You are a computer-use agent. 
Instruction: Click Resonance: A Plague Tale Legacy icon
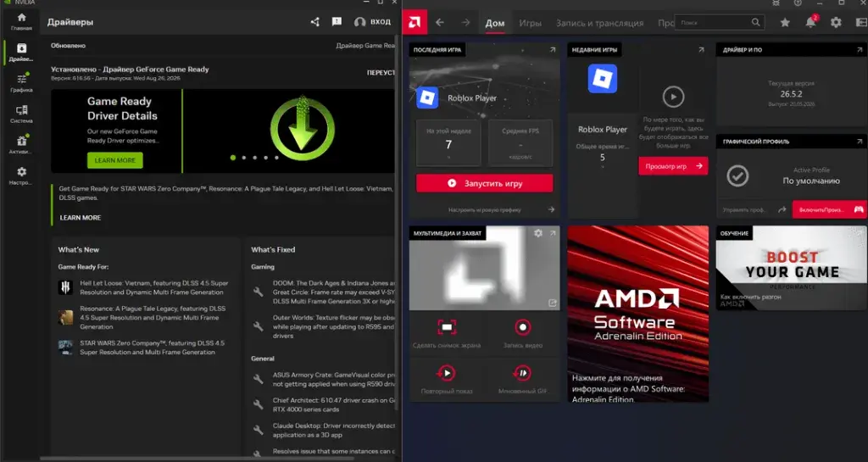click(x=65, y=317)
